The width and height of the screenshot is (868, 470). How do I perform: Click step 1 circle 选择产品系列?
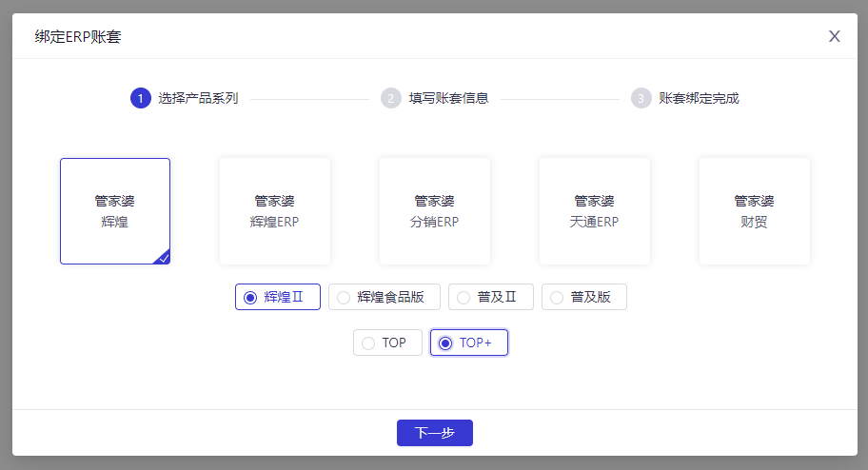(x=141, y=98)
